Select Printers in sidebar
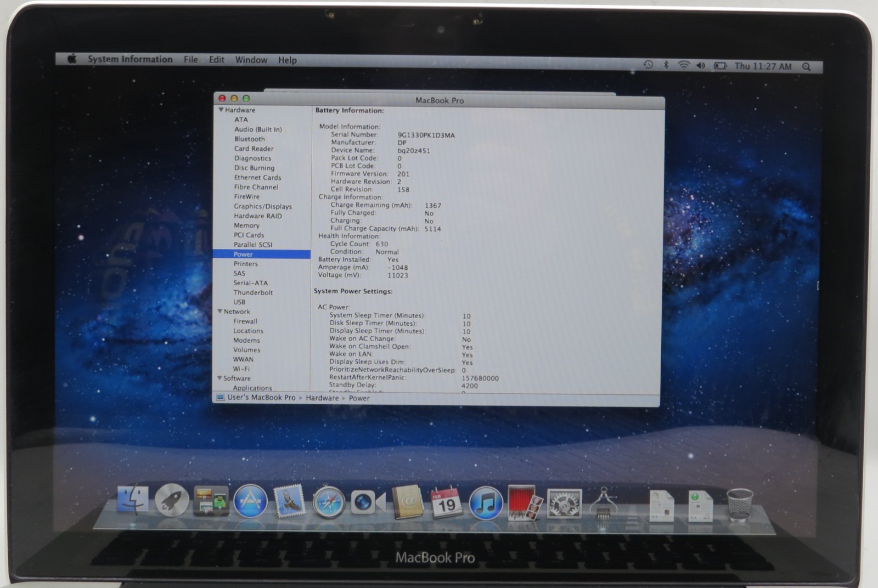 (x=245, y=264)
